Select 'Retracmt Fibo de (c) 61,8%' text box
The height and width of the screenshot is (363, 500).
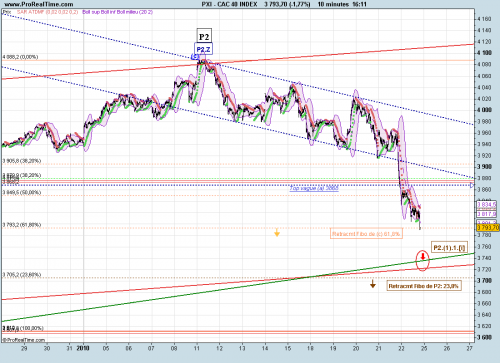[x=366, y=234]
